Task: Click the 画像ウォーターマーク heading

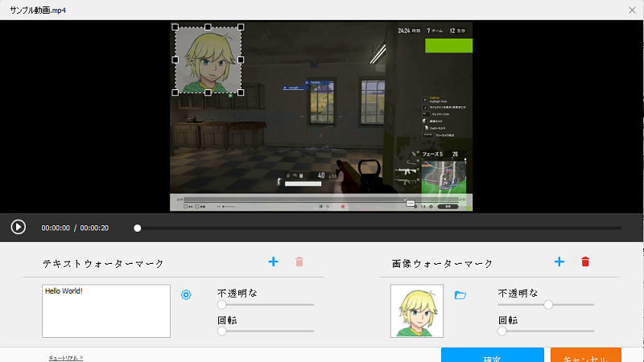Action: [x=442, y=263]
